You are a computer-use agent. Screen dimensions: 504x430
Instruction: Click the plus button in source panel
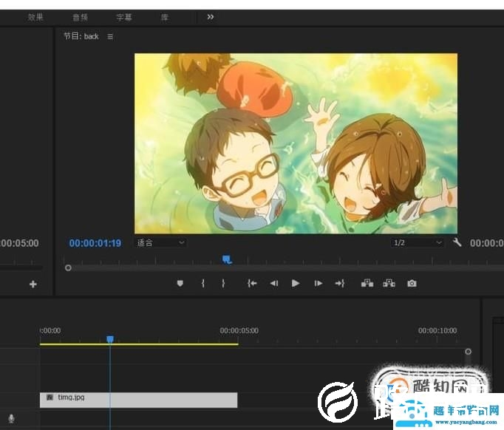pos(33,284)
